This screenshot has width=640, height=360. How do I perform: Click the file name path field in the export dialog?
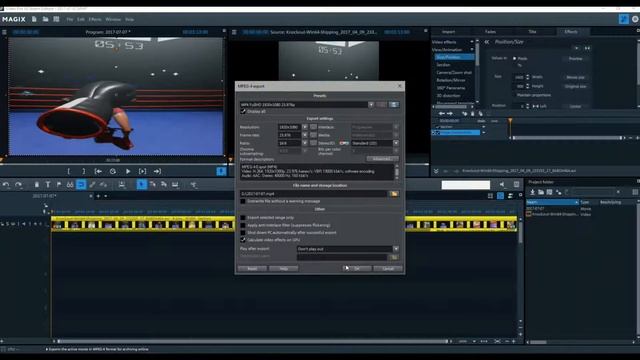313,194
